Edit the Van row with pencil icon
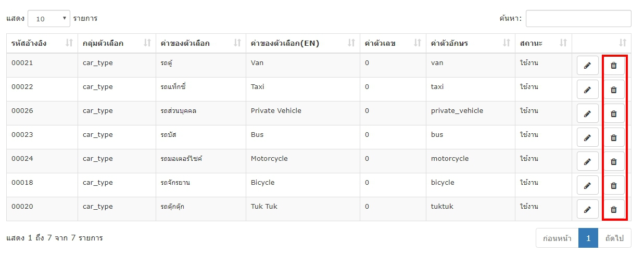Viewport: 644px width, 254px height. pyautogui.click(x=588, y=66)
